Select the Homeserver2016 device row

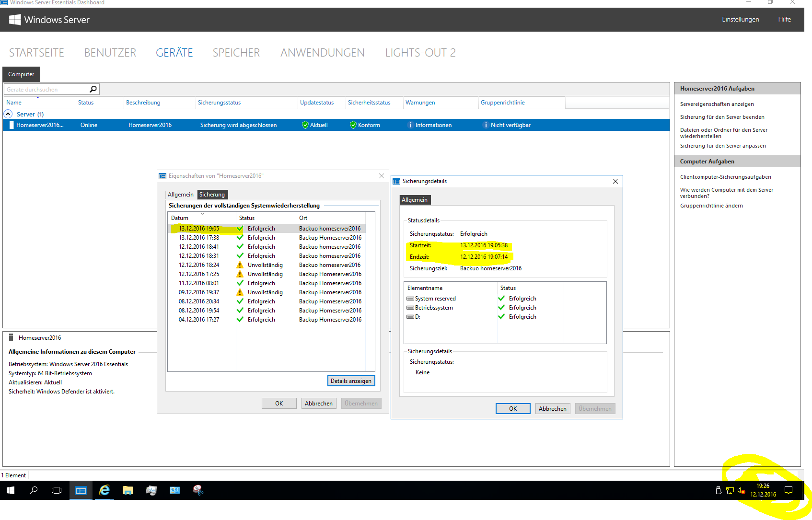click(x=336, y=125)
